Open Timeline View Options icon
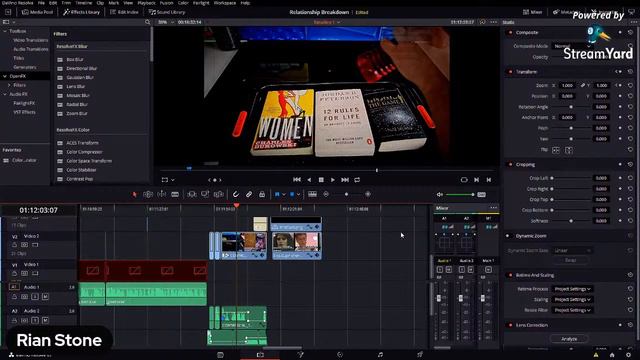640x360 pixels. [312, 195]
